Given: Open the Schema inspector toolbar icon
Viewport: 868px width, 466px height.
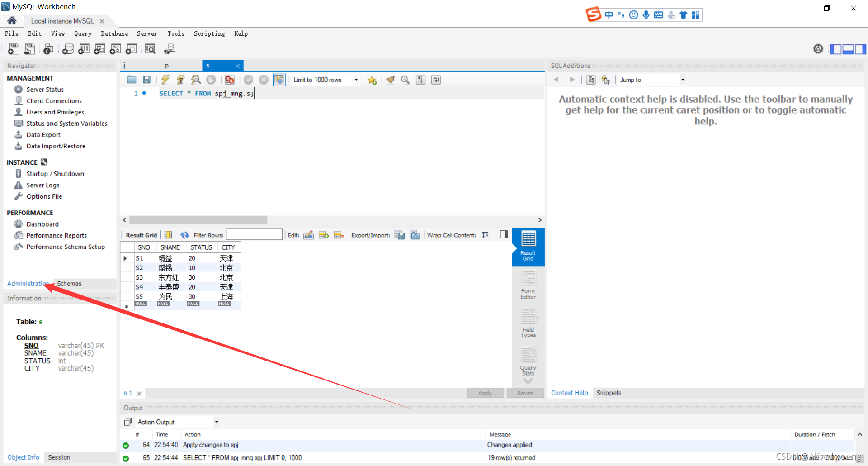Looking at the screenshot, I should 48,49.
